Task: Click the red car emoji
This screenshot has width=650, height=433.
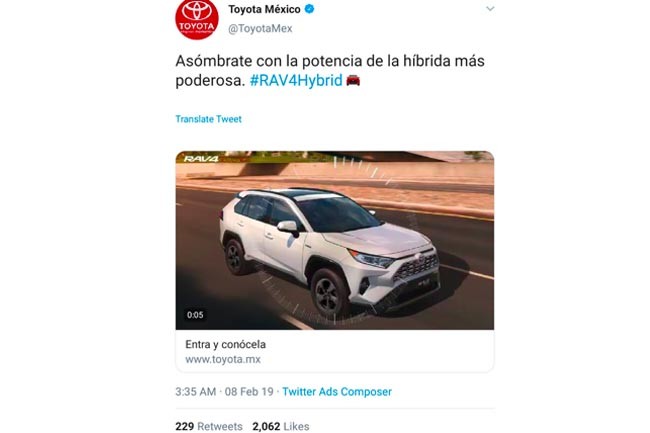Action: 353,80
